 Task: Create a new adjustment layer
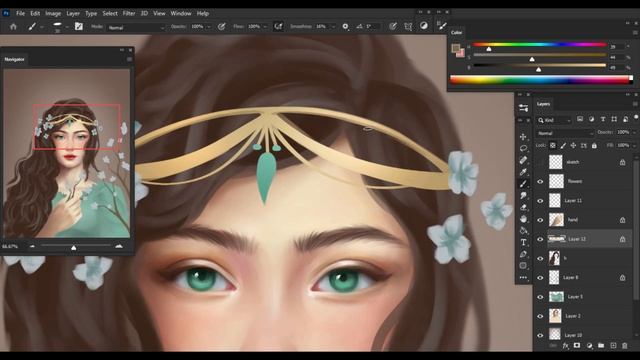point(589,346)
